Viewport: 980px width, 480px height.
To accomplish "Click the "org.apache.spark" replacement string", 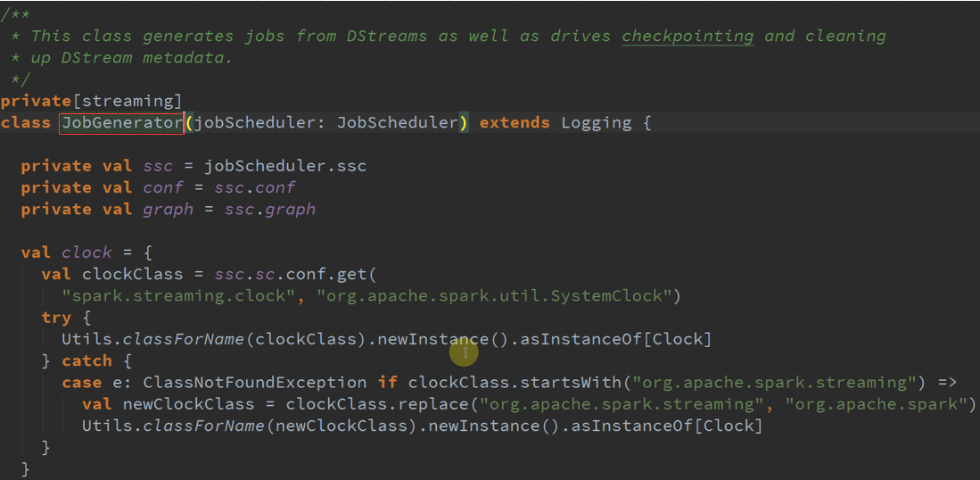I will click(x=876, y=404).
